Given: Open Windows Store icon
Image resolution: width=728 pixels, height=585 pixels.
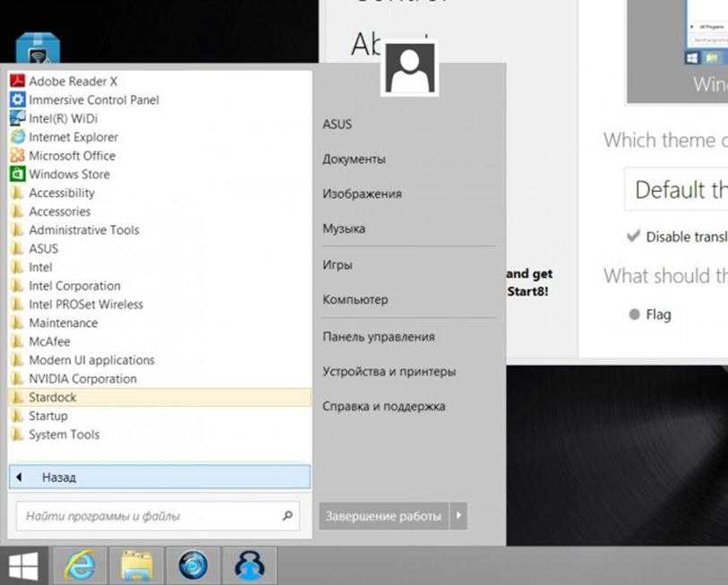Looking at the screenshot, I should [x=17, y=175].
